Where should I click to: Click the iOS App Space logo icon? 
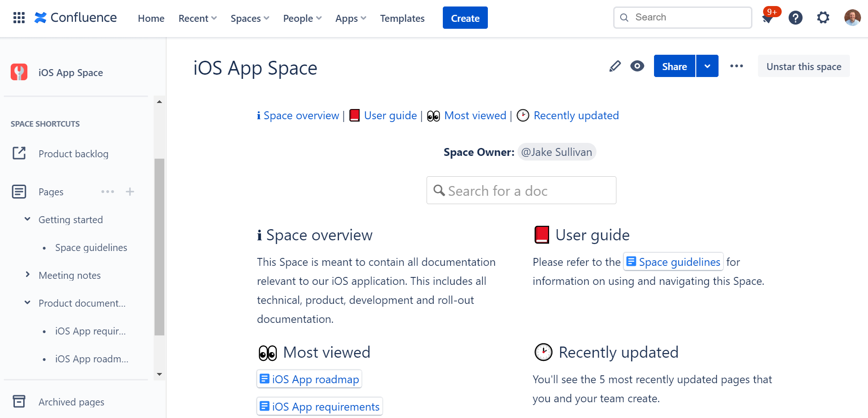(19, 72)
